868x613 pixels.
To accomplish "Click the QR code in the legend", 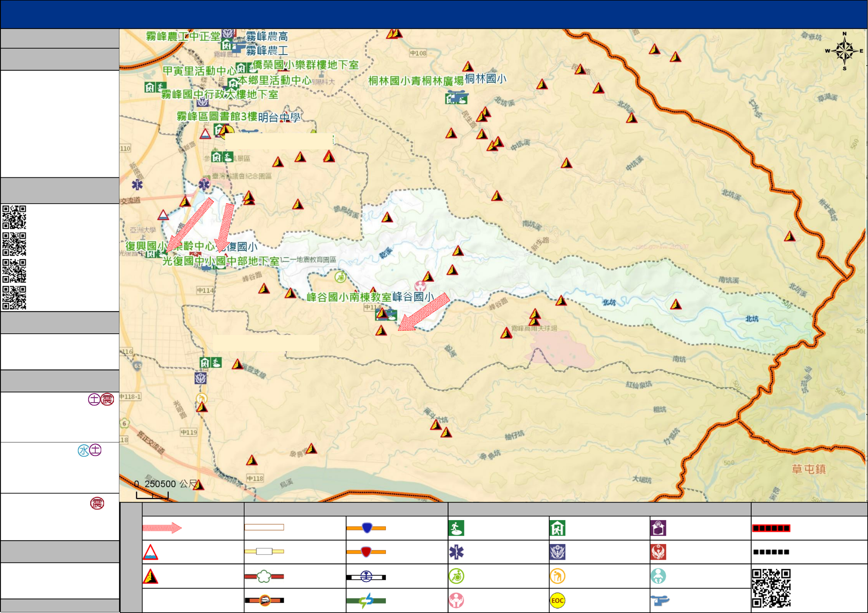I will (771, 588).
